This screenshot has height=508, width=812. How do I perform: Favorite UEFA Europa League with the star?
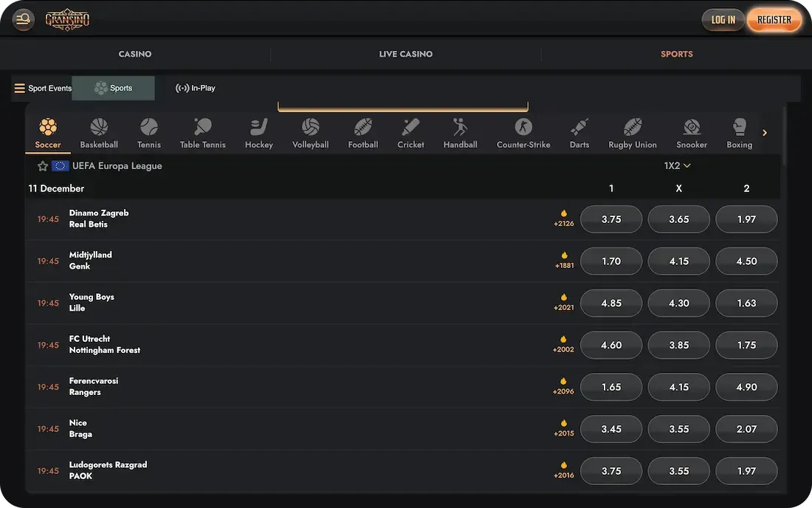tap(43, 166)
